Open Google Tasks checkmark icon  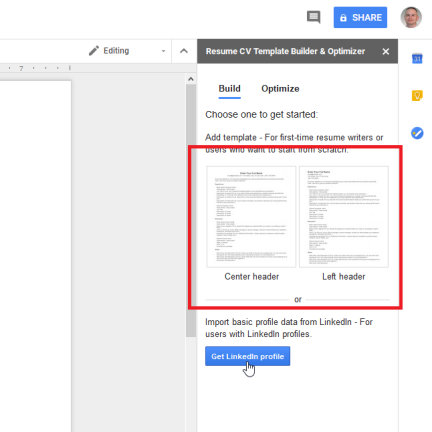tap(417, 133)
